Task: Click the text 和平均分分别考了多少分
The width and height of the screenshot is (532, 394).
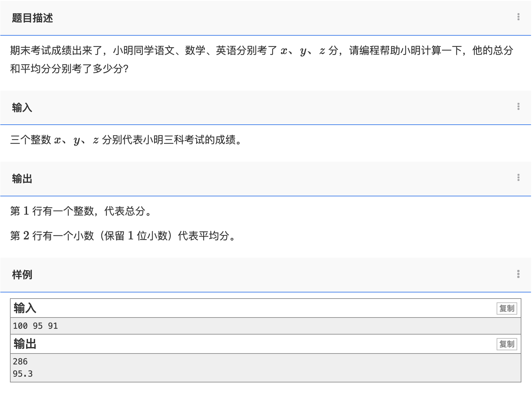Action: (x=69, y=69)
